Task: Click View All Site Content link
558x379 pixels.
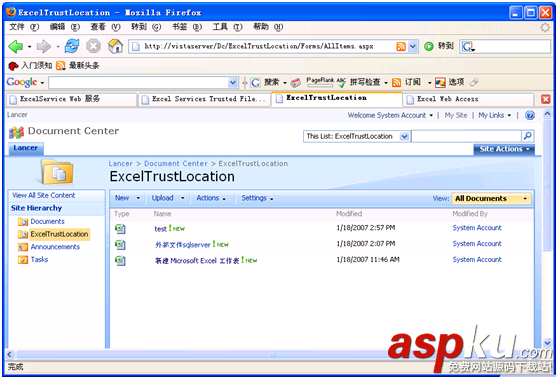Action: click(43, 195)
